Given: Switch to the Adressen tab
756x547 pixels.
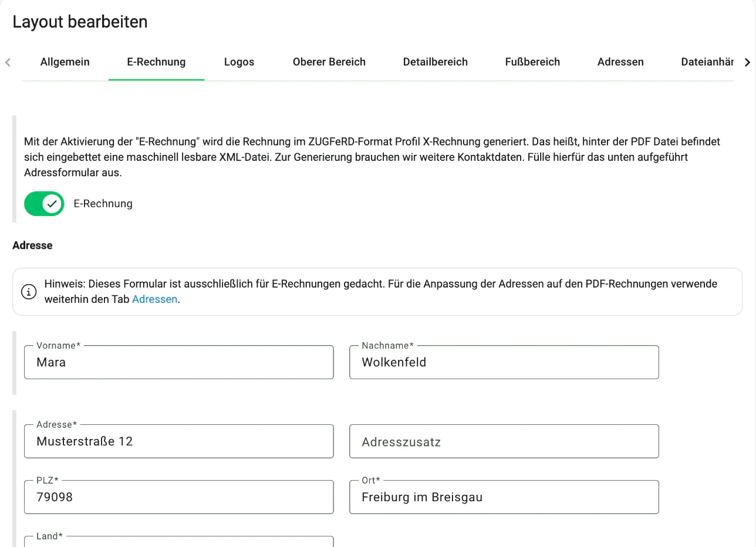Looking at the screenshot, I should 620,62.
